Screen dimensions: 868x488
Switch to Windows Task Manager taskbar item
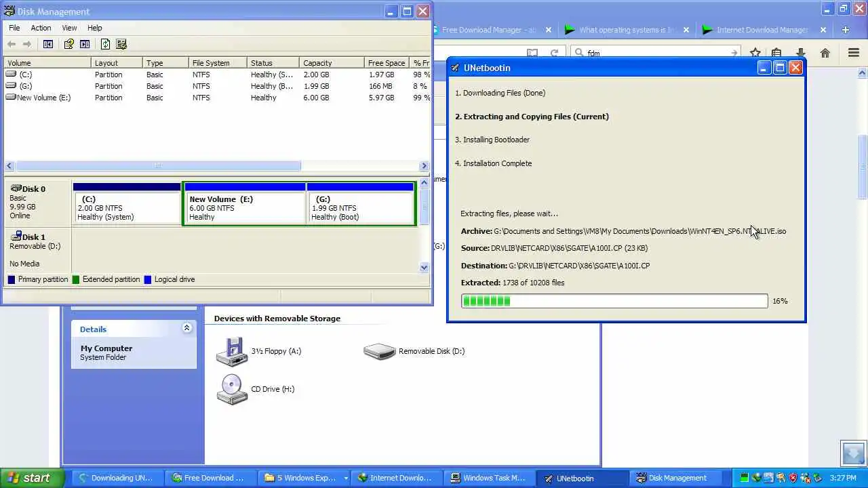point(488,478)
